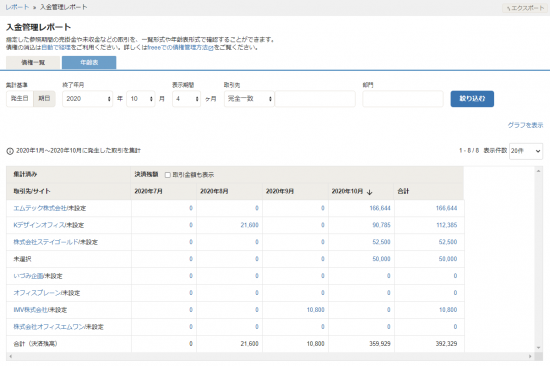Select the 期日 aggregation basis toggle
The image size is (550, 366).
coord(44,99)
